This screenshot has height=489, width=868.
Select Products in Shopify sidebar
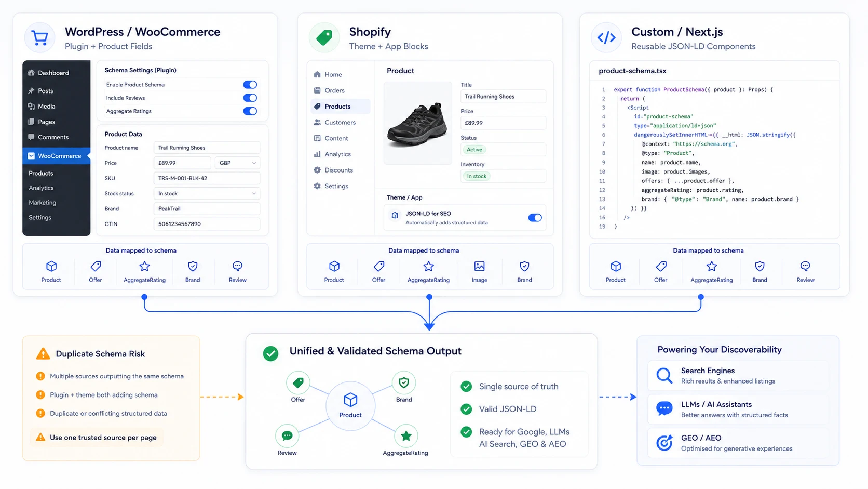click(341, 107)
